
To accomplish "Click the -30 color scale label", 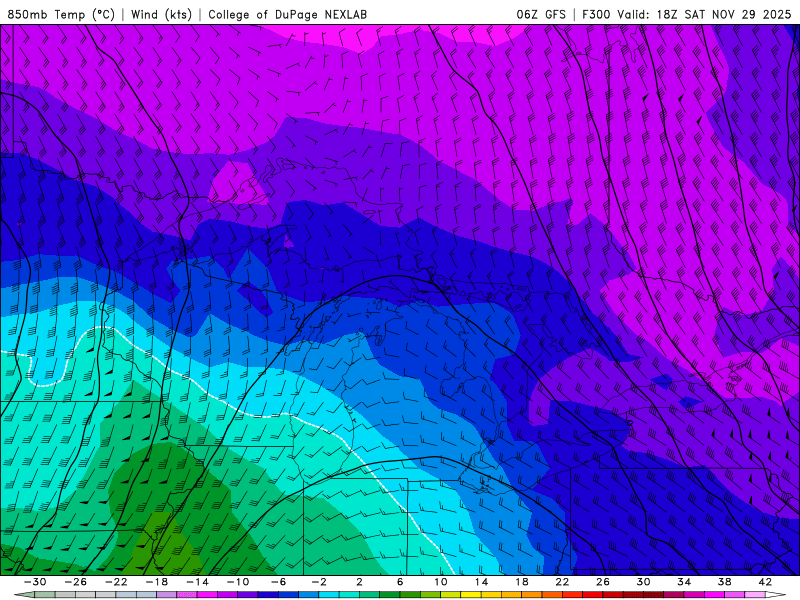I will coord(35,582).
